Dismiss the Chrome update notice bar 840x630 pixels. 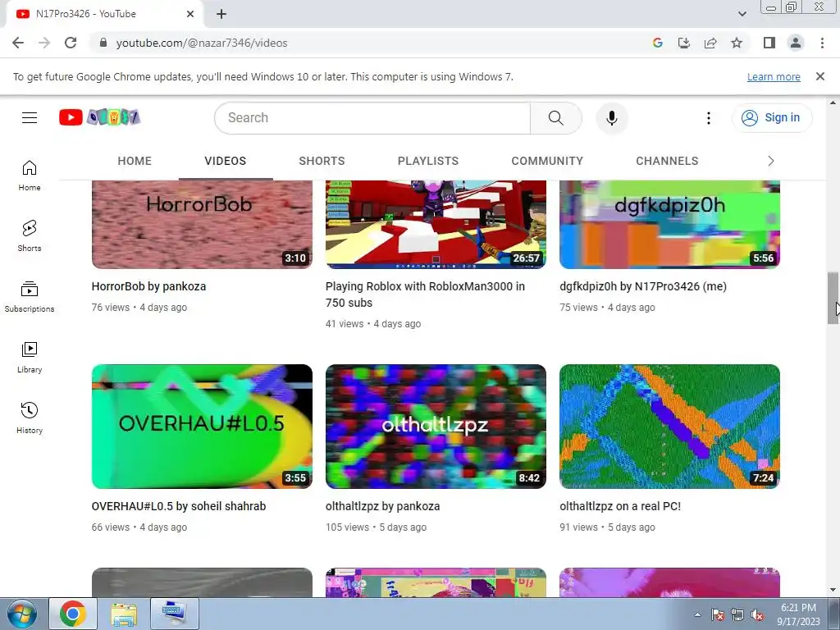(819, 76)
